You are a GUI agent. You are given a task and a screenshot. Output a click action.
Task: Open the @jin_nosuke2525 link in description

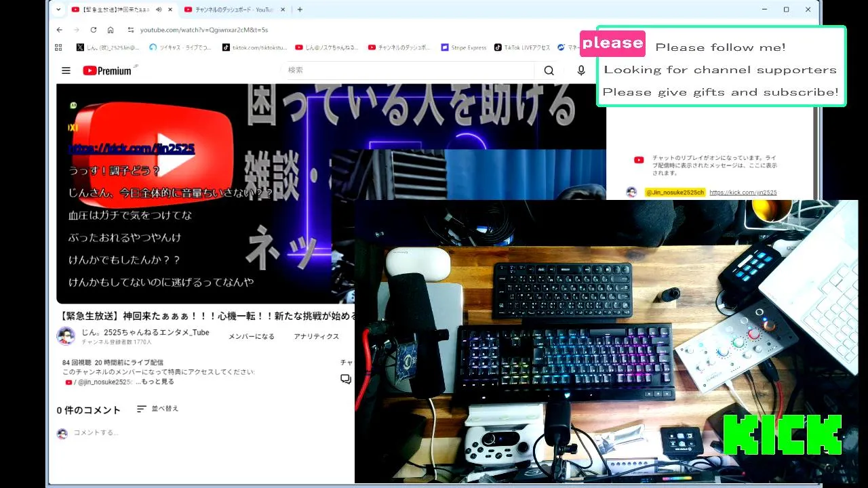click(x=100, y=382)
